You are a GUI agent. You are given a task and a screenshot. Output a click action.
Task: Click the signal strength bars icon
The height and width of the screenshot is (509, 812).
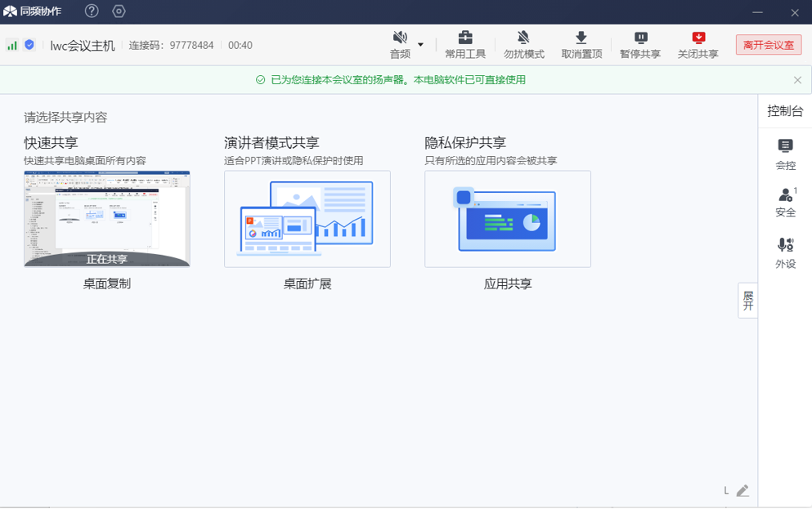click(x=12, y=45)
